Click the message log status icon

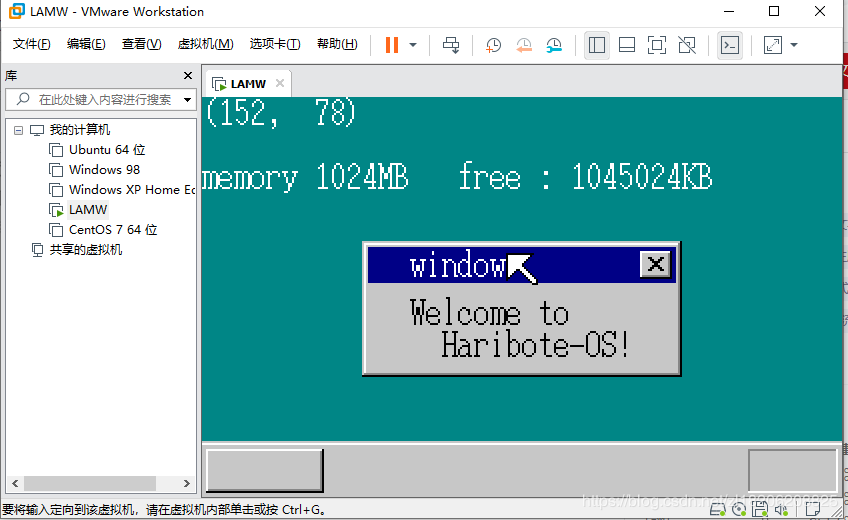click(812, 509)
